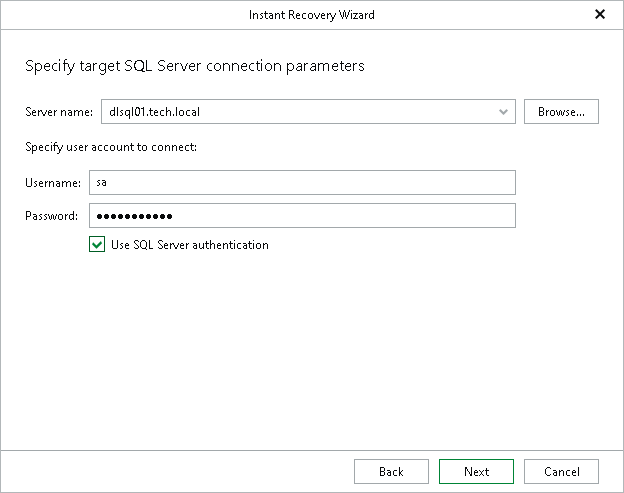
Task: Click the Use SQL Server authentication label
Action: click(190, 245)
